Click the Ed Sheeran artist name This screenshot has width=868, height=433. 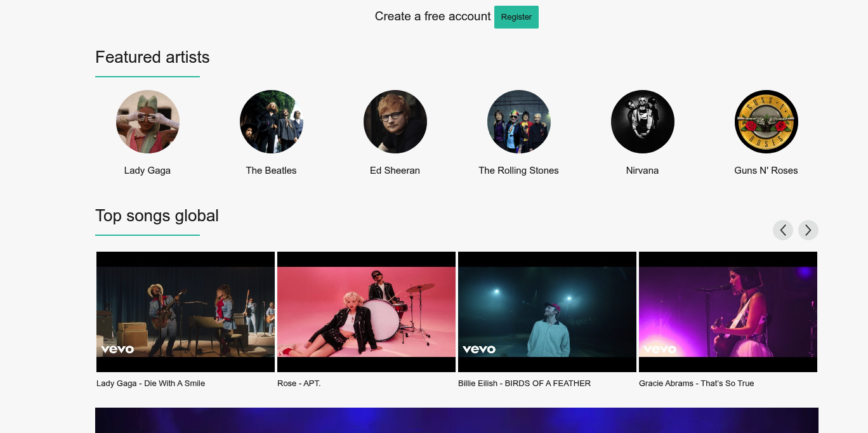(395, 171)
